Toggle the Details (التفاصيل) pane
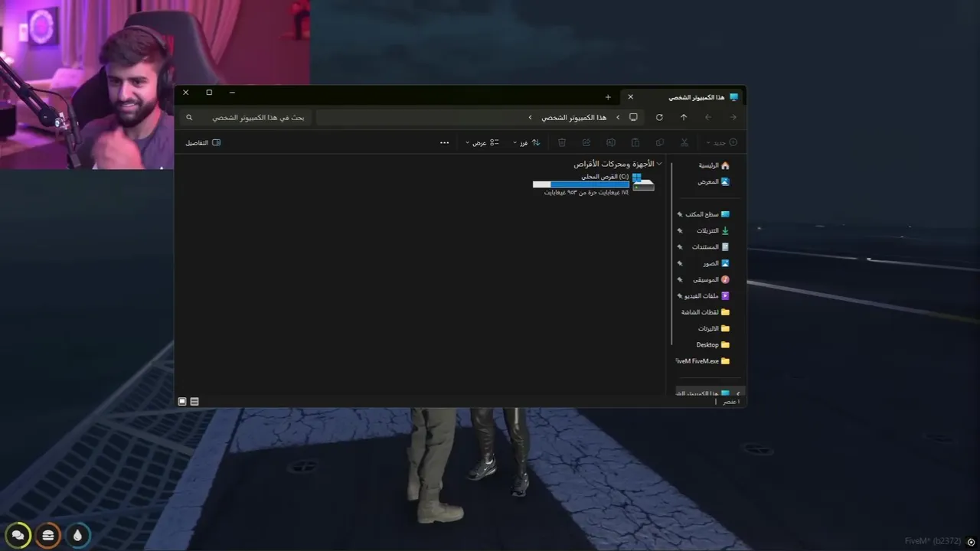Viewport: 980px width, 551px height. coord(203,142)
